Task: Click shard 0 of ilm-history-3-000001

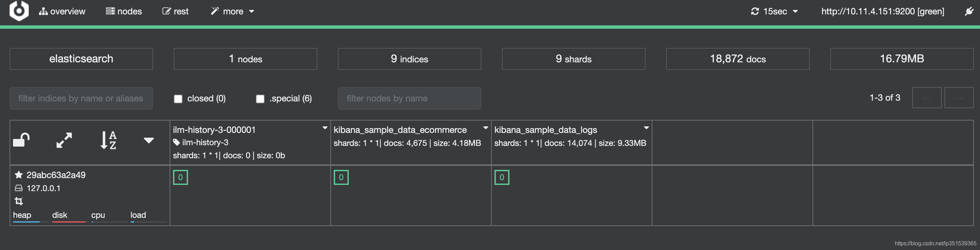Action: pyautogui.click(x=180, y=177)
